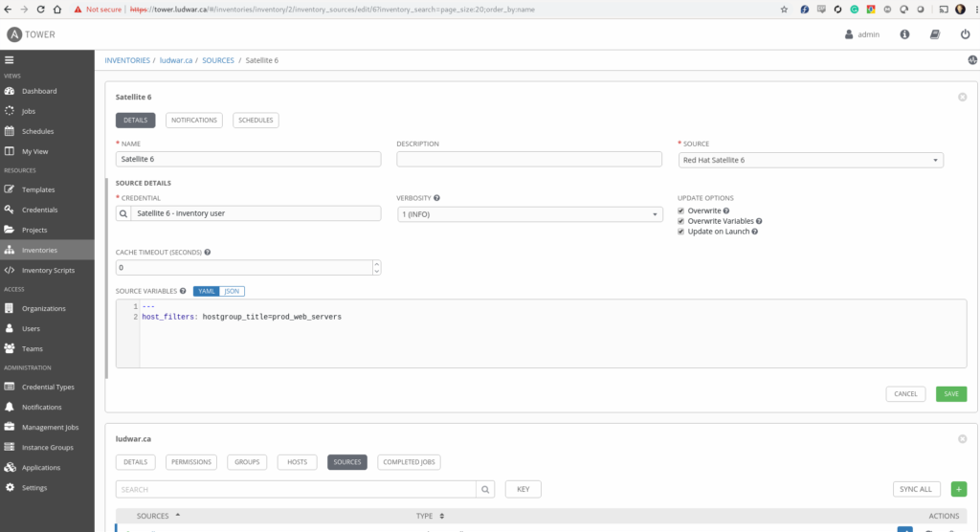Click the Users person icon
The height and width of the screenshot is (532, 980).
[10, 328]
